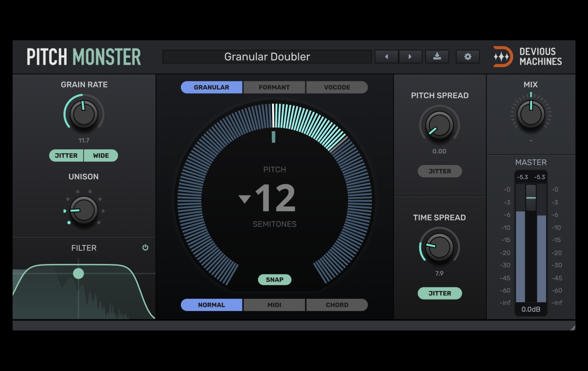Click the white pitch dial pointer

pyautogui.click(x=273, y=115)
